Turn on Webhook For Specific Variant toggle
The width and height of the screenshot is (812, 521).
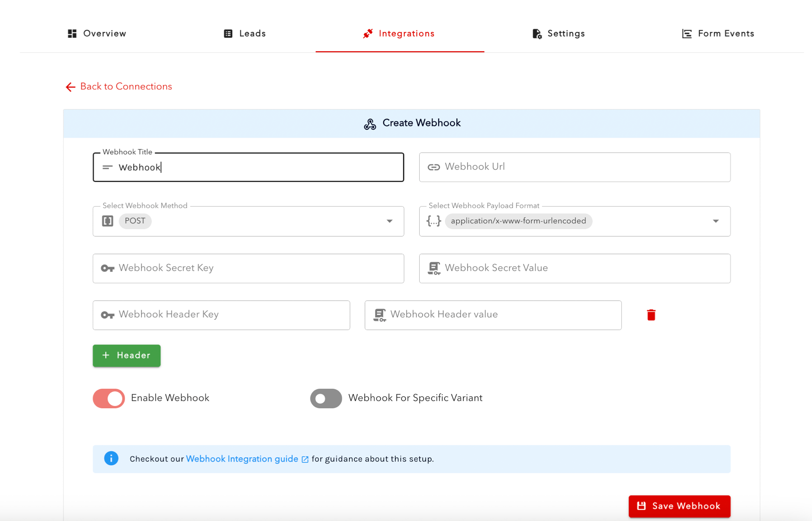pyautogui.click(x=326, y=398)
